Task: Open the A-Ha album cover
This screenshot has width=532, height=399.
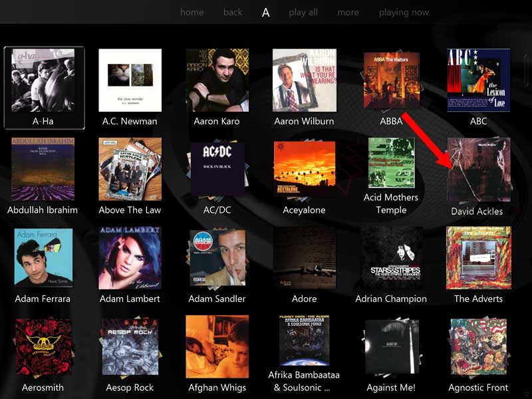Action: (43, 80)
